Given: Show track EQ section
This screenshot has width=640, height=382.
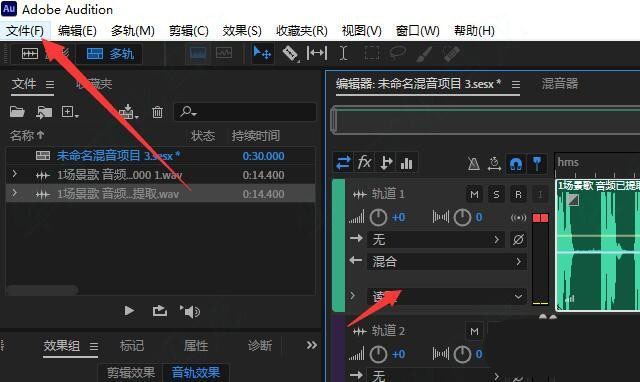Looking at the screenshot, I should point(407,163).
